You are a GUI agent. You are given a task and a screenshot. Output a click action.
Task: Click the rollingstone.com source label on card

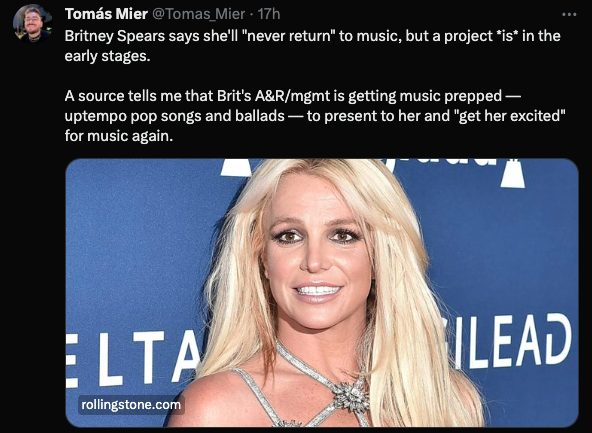pos(131,405)
